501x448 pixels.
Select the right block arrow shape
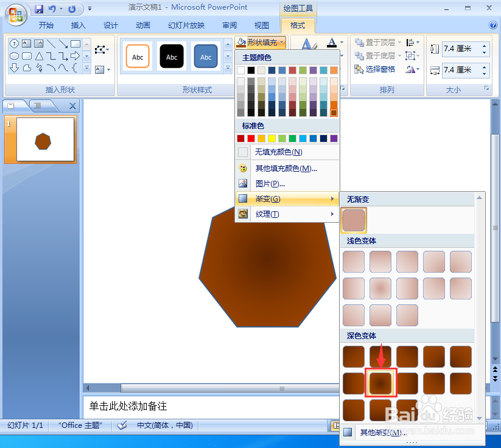tap(75, 56)
